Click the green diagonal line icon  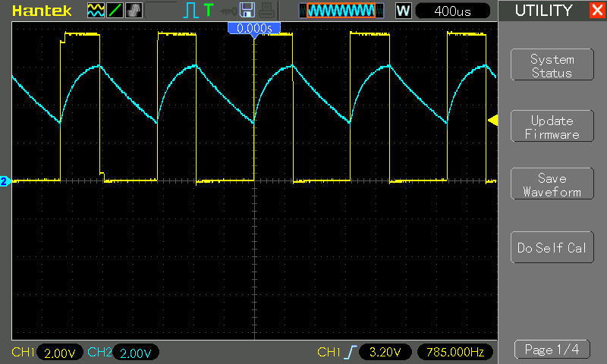click(x=115, y=11)
